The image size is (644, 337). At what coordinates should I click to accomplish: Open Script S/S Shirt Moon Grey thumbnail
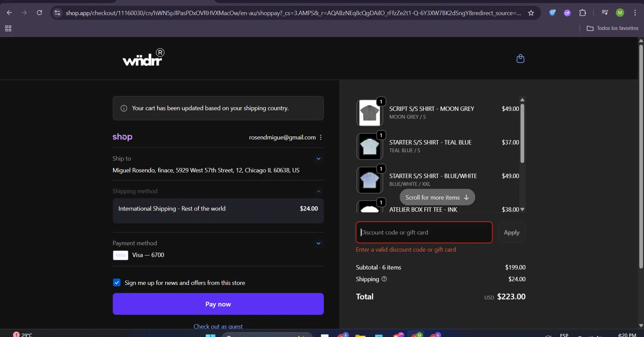pos(370,113)
